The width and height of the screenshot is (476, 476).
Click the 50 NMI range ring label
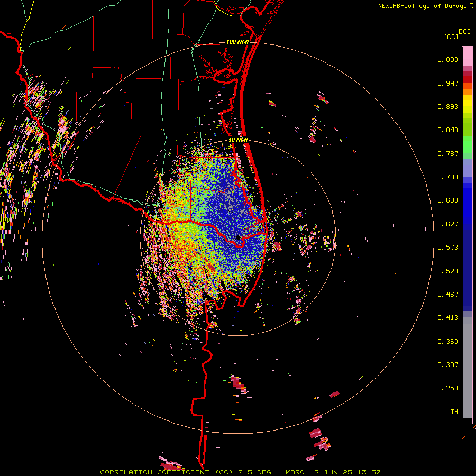239,140
